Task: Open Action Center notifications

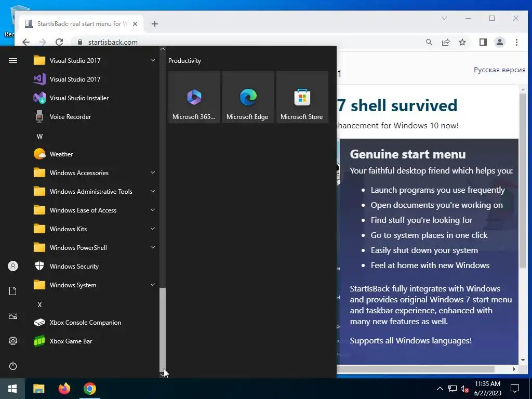Action: (x=515, y=389)
